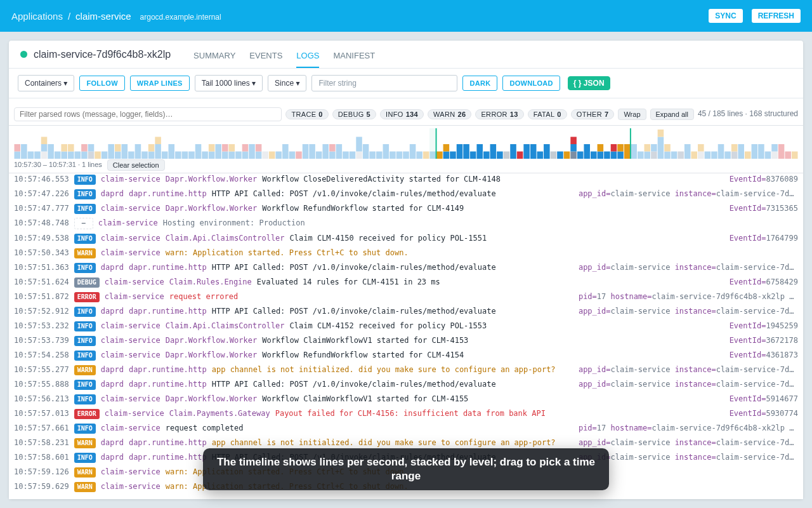Toggle FOLLOW log streaming
The height and width of the screenshot is (508, 812).
[102, 83]
